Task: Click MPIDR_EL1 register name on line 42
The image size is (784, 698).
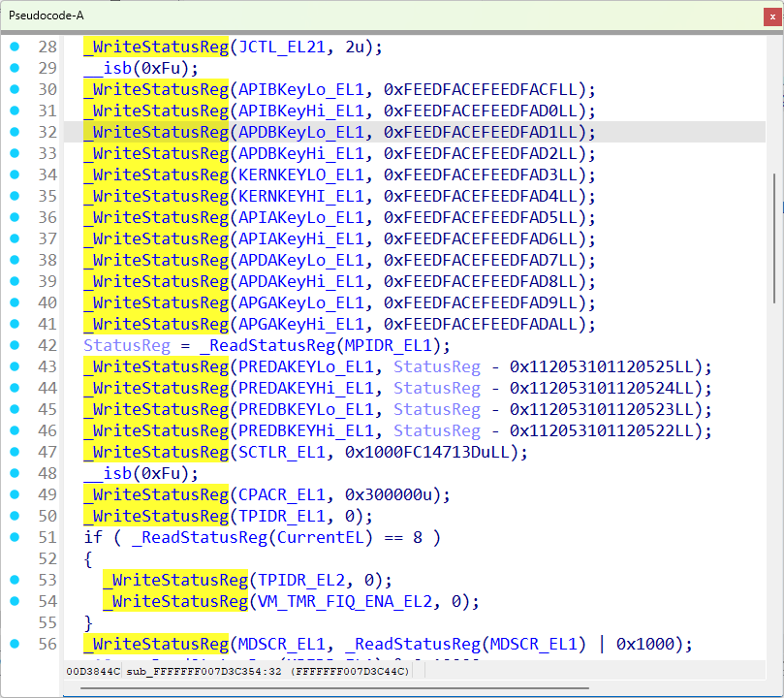Action: tap(388, 345)
